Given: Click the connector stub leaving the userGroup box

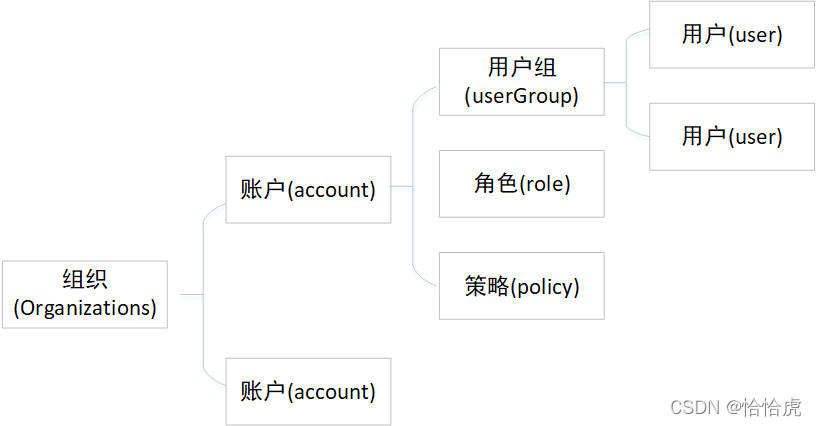Looking at the screenshot, I should pyautogui.click(x=615, y=83).
